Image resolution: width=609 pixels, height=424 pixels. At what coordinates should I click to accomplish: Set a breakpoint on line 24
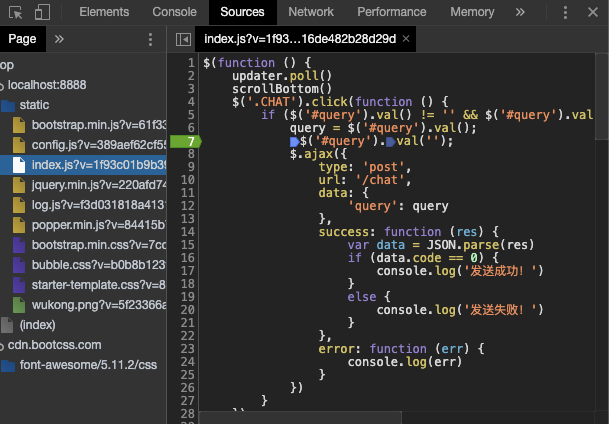click(188, 362)
